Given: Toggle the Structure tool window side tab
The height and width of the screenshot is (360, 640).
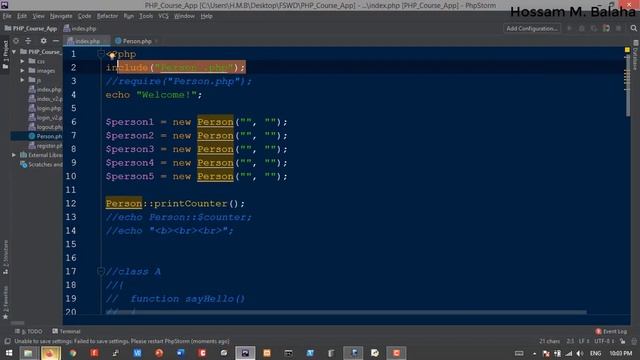Looking at the screenshot, I should (x=5, y=257).
